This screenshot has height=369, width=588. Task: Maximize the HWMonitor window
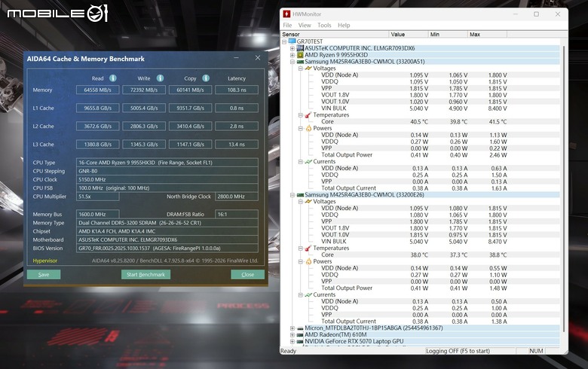(536, 14)
